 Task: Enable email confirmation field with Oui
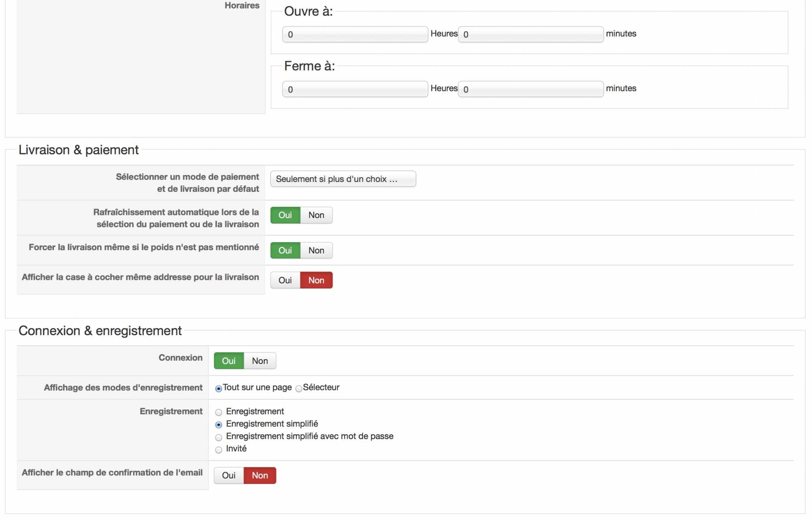pyautogui.click(x=229, y=475)
